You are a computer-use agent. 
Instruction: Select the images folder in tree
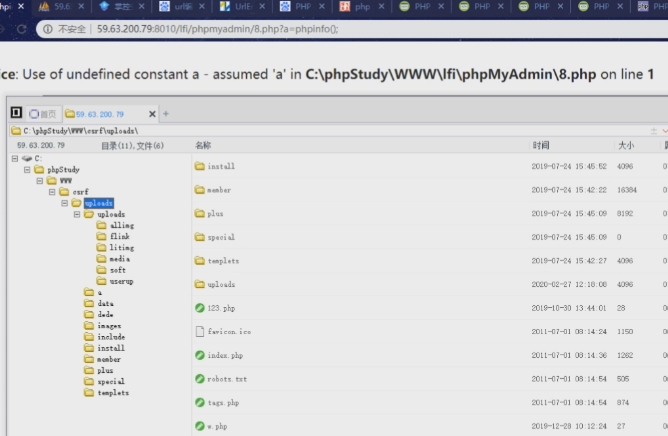(x=103, y=326)
